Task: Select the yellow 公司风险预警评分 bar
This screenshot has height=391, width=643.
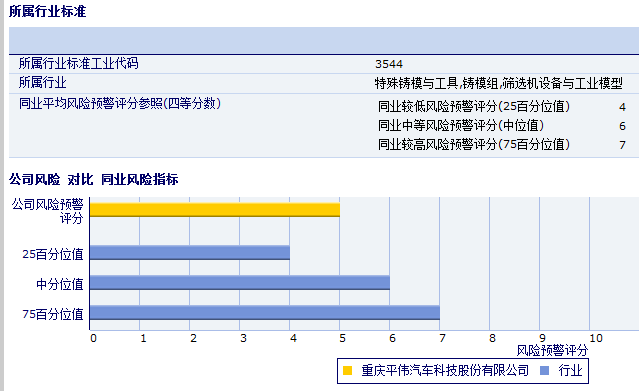Action: (215, 210)
